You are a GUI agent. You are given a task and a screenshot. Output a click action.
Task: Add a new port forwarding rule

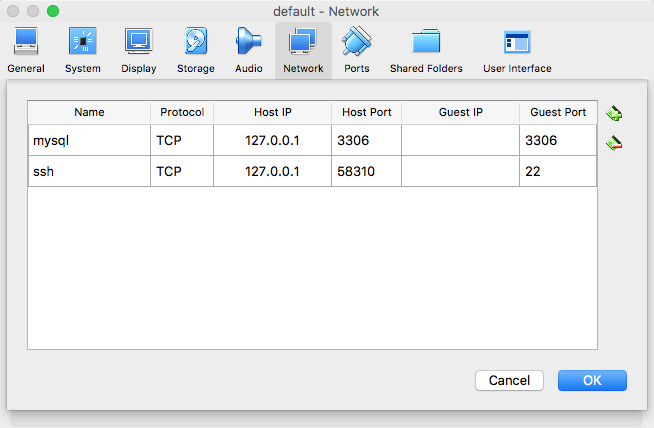click(x=615, y=113)
